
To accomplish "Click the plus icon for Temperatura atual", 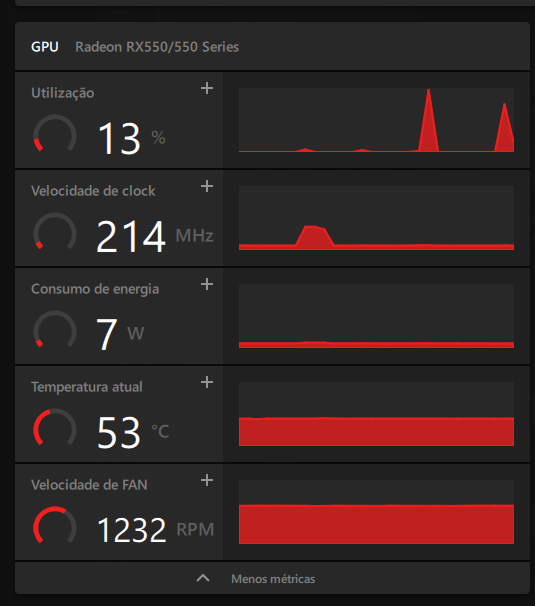I will 207,382.
